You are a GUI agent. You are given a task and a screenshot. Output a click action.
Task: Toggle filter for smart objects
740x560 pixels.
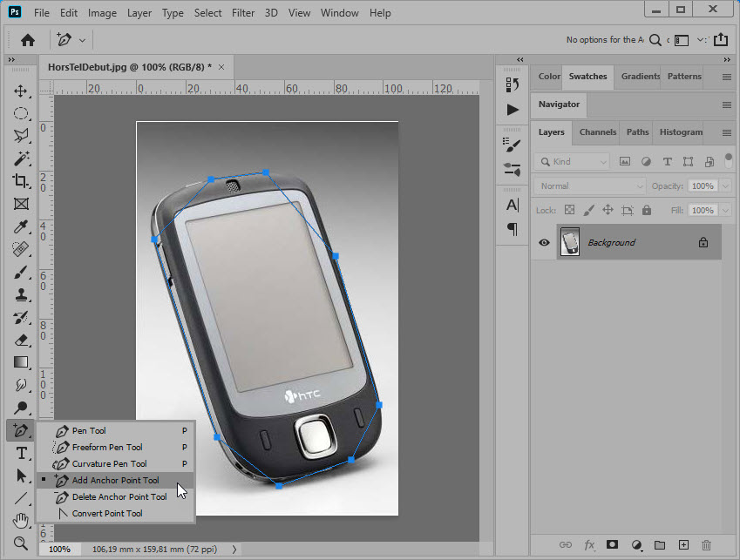pyautogui.click(x=709, y=162)
